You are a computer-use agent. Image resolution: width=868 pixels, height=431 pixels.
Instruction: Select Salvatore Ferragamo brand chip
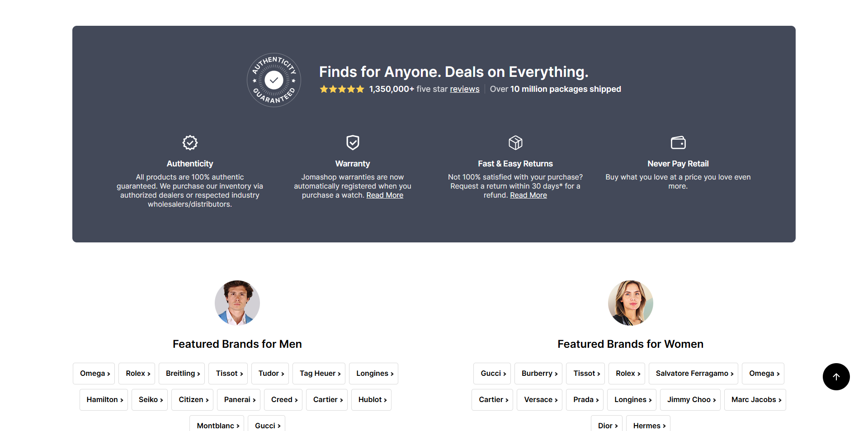coord(693,374)
